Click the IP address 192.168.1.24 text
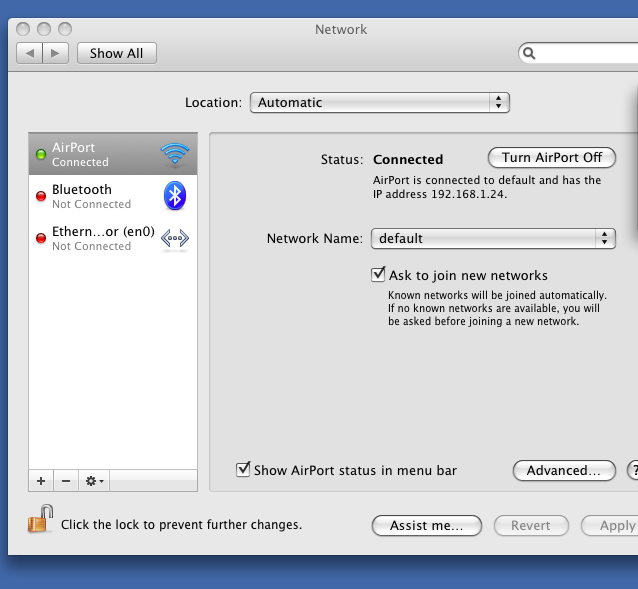This screenshot has height=589, width=638. point(468,194)
